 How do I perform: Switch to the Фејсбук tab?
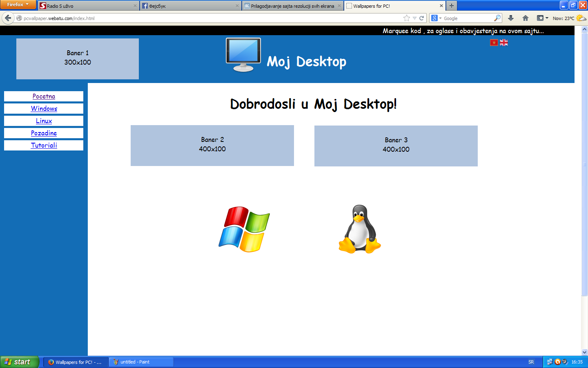pyautogui.click(x=191, y=6)
